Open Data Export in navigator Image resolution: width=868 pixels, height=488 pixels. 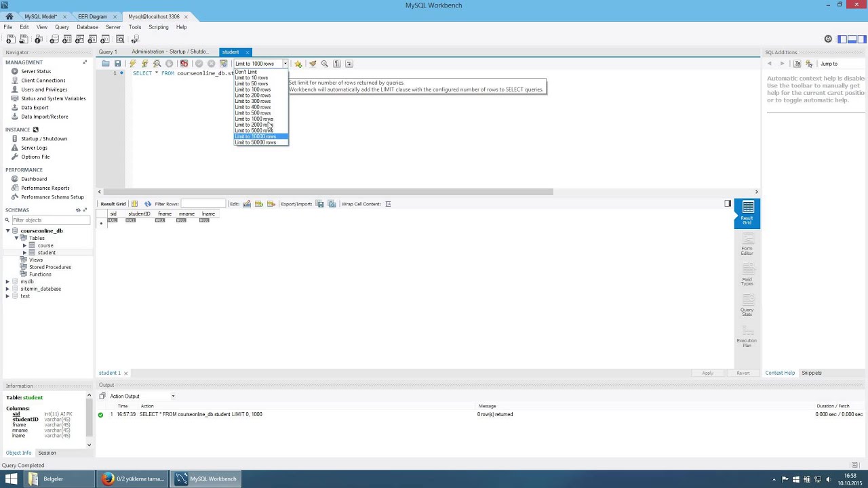pyautogui.click(x=35, y=107)
